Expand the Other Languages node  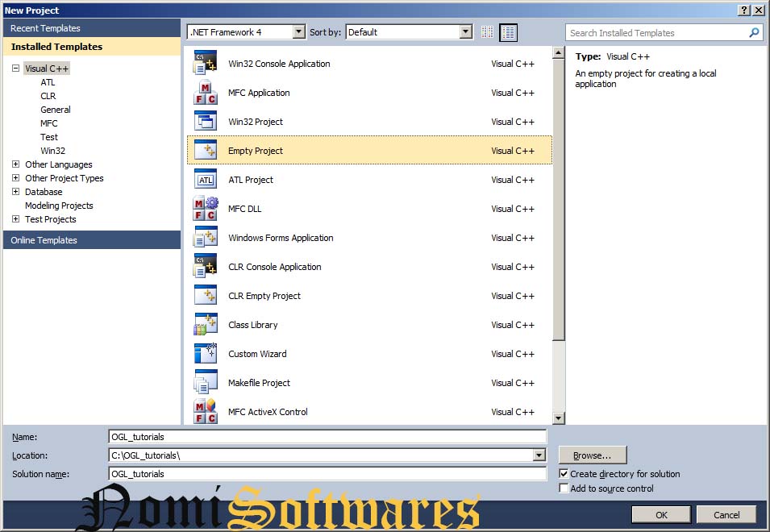pos(15,164)
